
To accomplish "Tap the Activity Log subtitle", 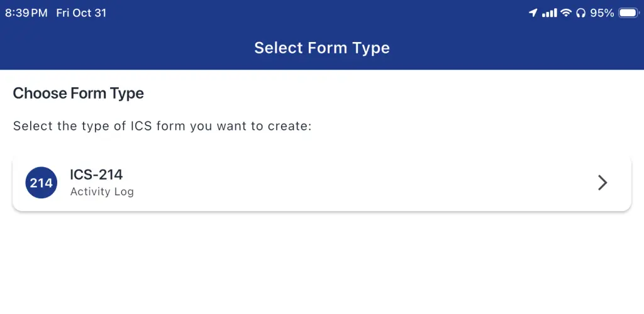I will [x=102, y=192].
